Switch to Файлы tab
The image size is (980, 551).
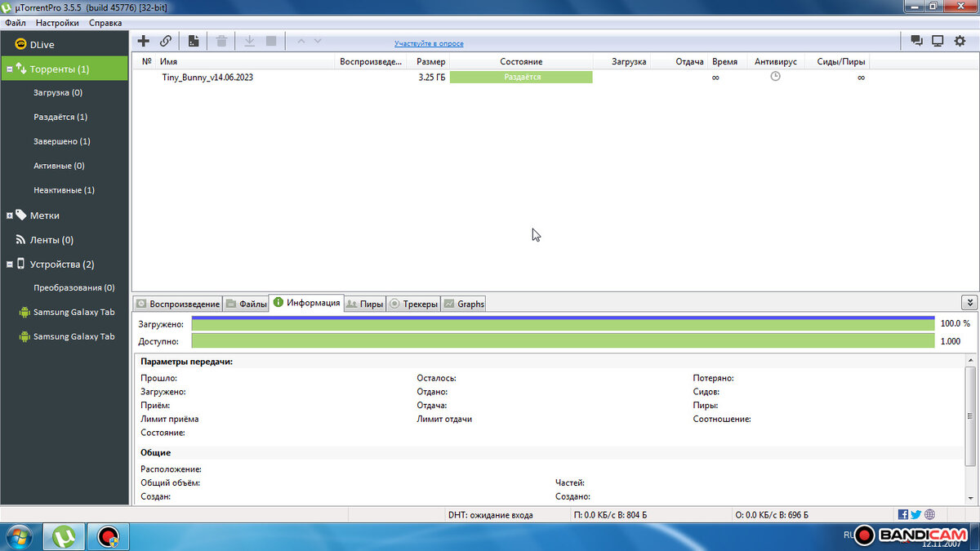(x=246, y=304)
